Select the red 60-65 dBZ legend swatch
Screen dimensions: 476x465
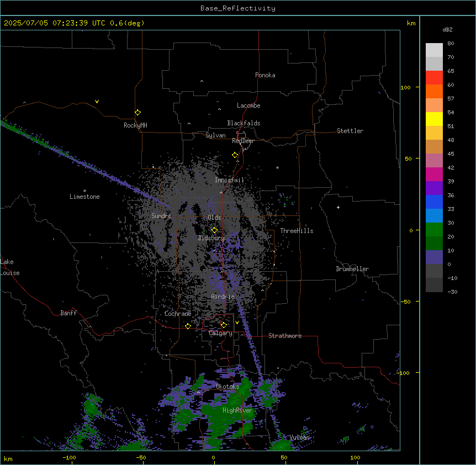pyautogui.click(x=434, y=78)
